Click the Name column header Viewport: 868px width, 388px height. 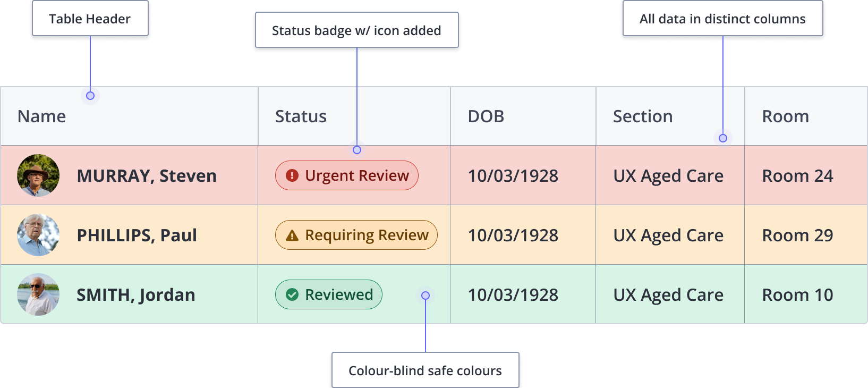coord(41,116)
